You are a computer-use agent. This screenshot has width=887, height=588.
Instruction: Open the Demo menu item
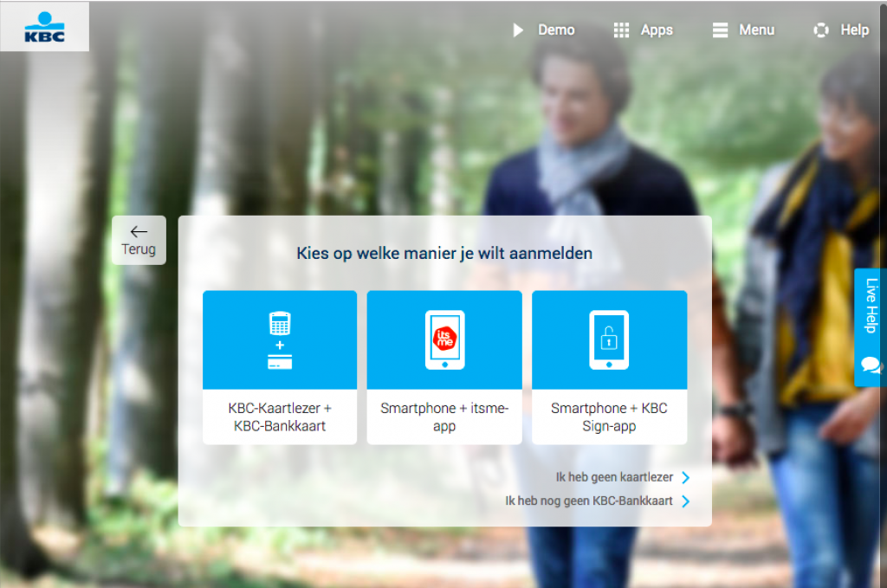point(556,30)
